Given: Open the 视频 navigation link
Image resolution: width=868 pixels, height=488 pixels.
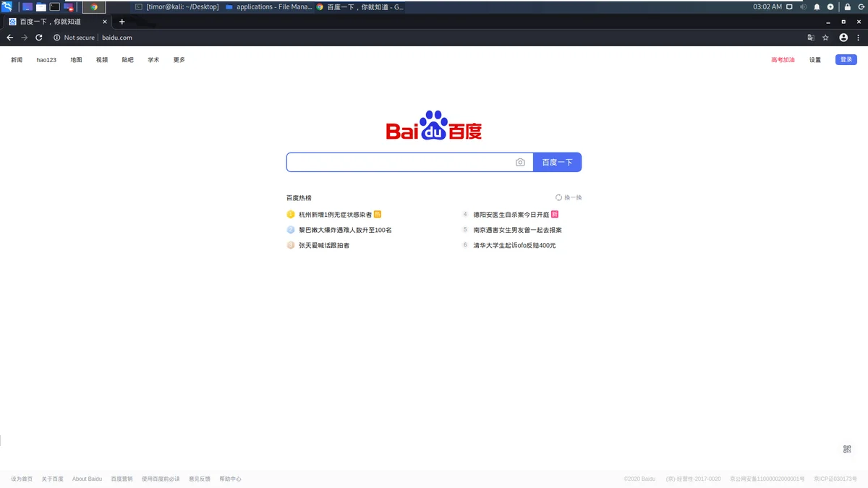Looking at the screenshot, I should (102, 60).
